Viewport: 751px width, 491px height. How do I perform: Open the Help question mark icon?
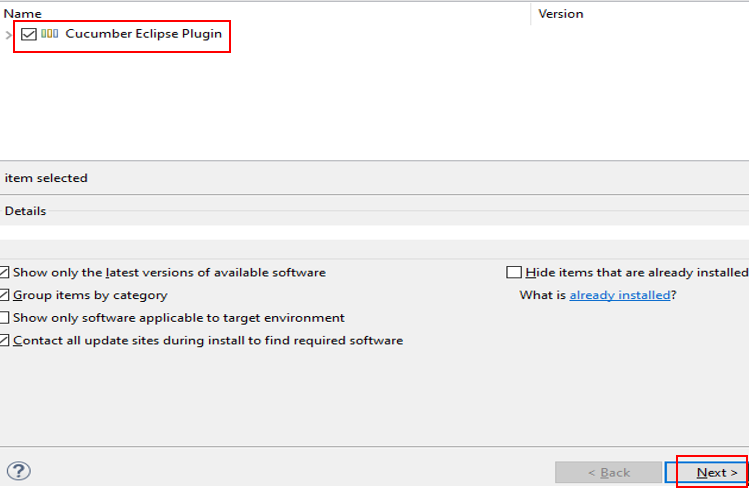19,471
